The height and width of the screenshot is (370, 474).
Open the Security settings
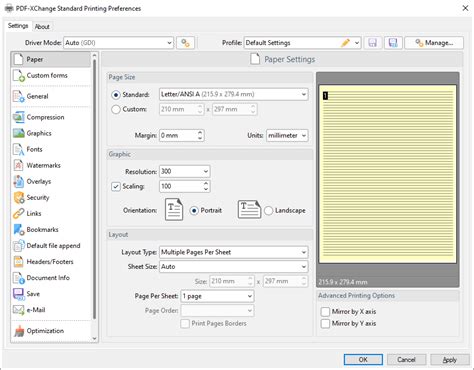51,198
